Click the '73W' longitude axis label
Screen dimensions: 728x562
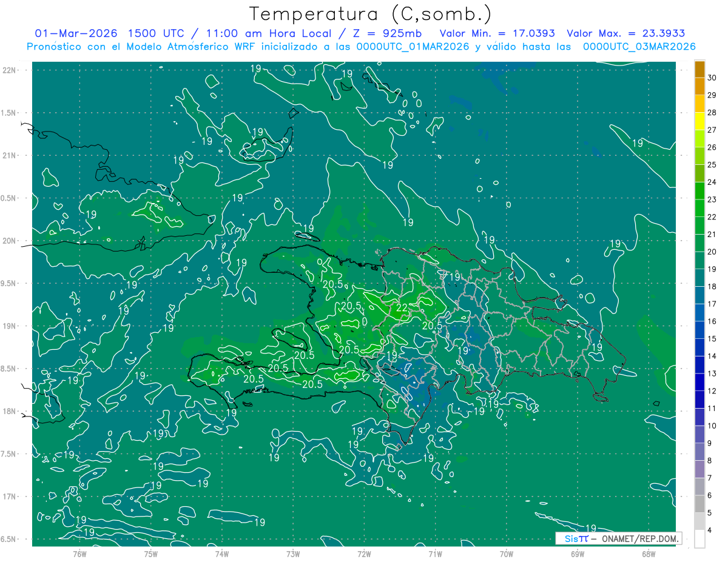(x=293, y=554)
